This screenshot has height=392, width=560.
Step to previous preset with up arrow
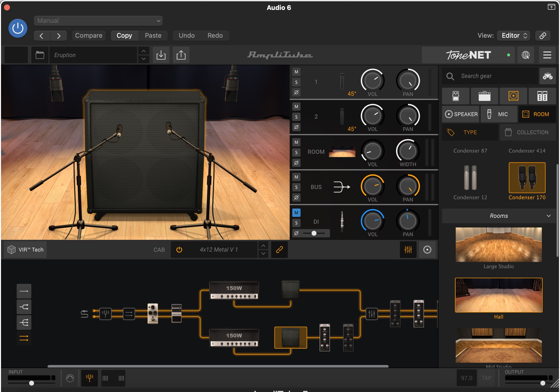click(143, 51)
